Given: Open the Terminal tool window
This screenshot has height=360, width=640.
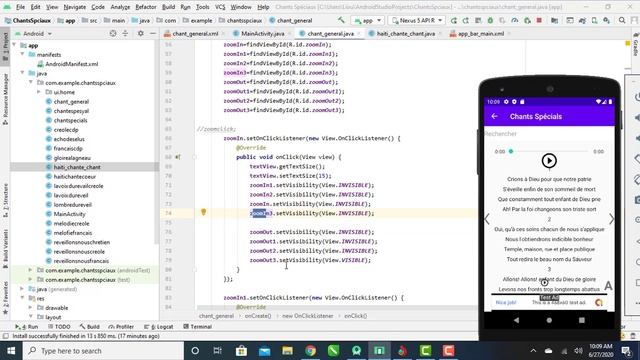Looking at the screenshot, I should click(x=198, y=327).
